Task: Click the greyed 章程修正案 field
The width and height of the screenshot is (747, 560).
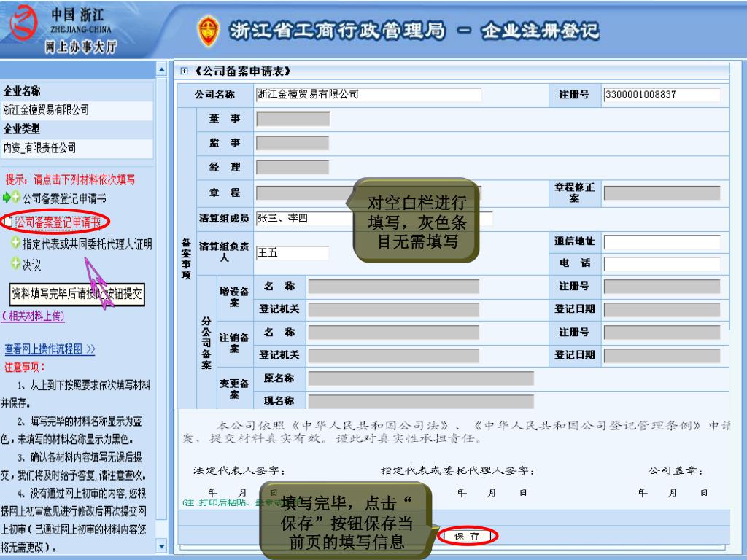Action: point(662,192)
